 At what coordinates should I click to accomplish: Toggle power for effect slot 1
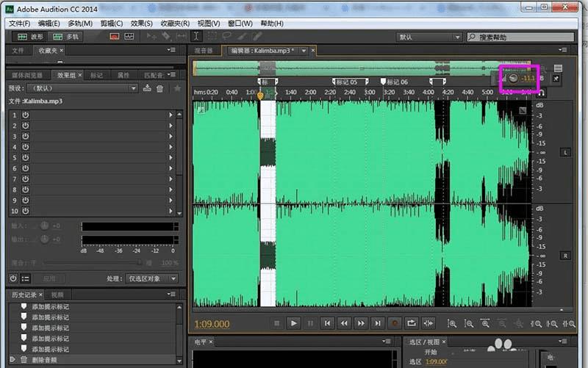click(25, 115)
